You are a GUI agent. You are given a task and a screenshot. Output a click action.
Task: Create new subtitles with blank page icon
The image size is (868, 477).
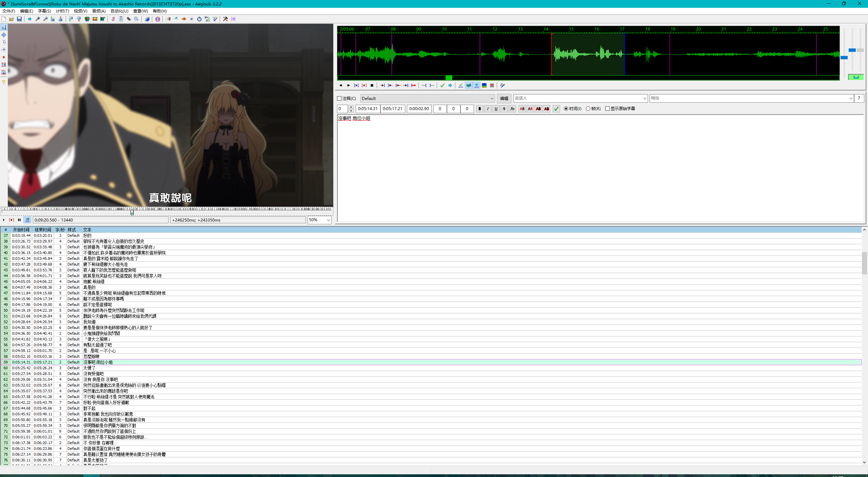4,19
